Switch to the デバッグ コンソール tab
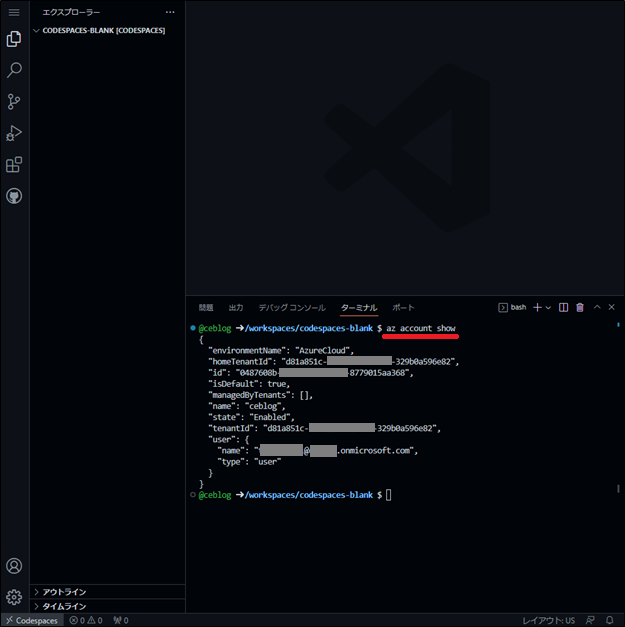This screenshot has width=625, height=627. 291,308
